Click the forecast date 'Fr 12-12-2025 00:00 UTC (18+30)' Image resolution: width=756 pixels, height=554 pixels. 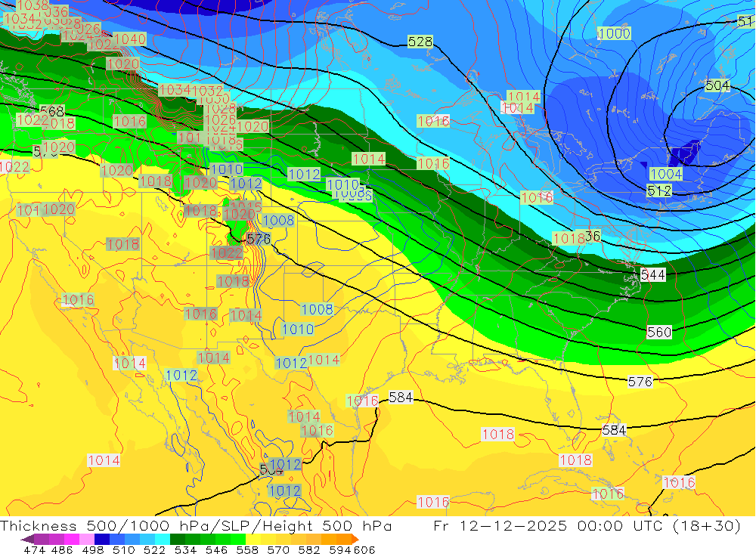click(x=587, y=526)
